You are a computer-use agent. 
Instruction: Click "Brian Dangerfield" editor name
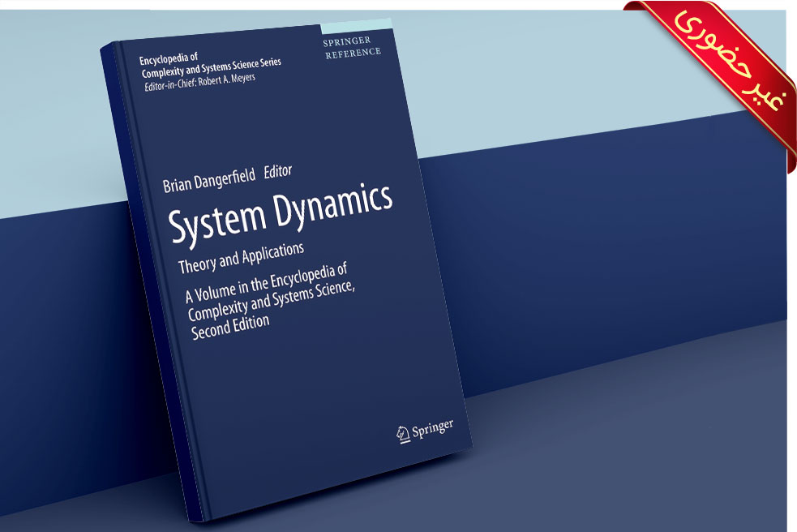click(x=209, y=181)
